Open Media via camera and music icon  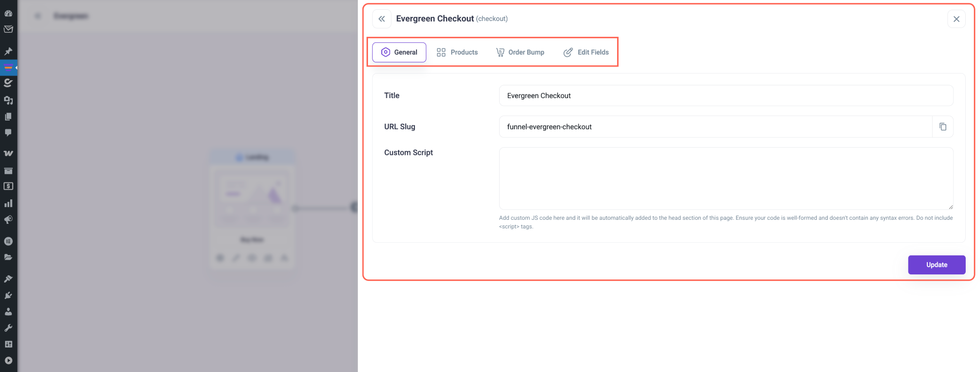(x=8, y=100)
